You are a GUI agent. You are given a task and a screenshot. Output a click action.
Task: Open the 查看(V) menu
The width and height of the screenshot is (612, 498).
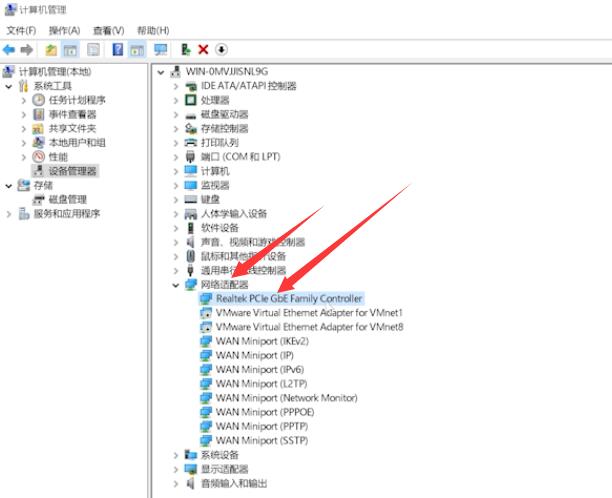click(109, 30)
